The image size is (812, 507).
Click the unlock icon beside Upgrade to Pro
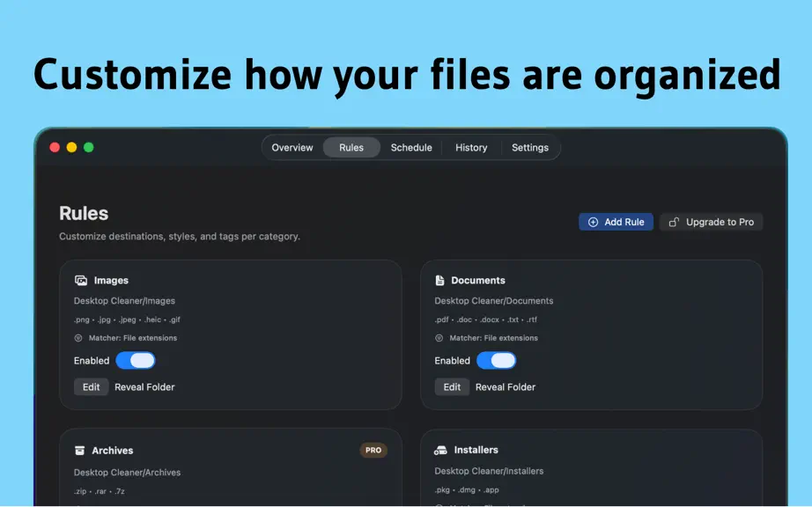click(674, 222)
